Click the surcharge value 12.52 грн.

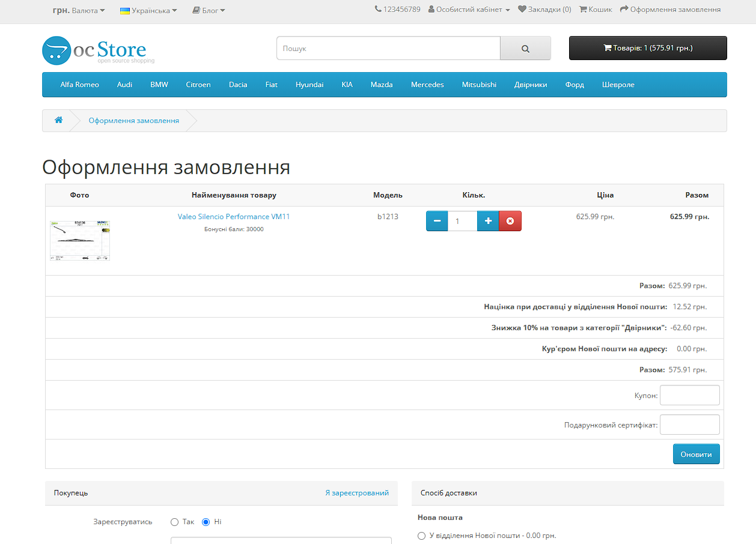[690, 307]
